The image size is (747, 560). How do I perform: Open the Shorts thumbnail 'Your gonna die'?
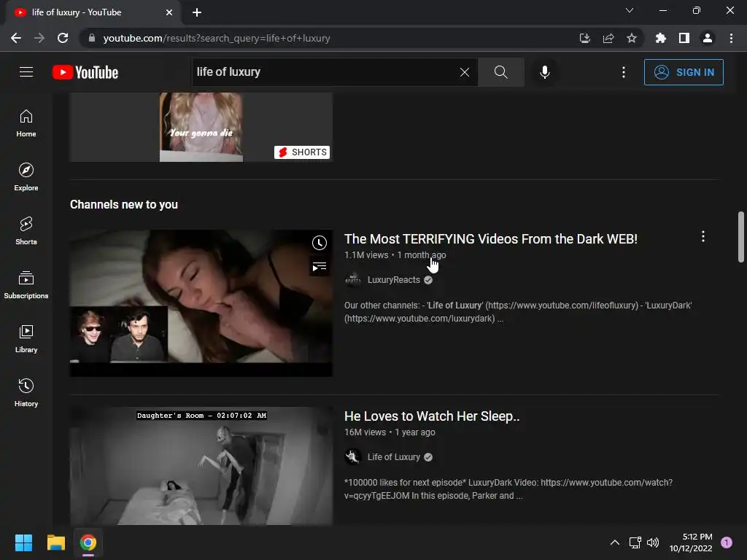(201, 127)
